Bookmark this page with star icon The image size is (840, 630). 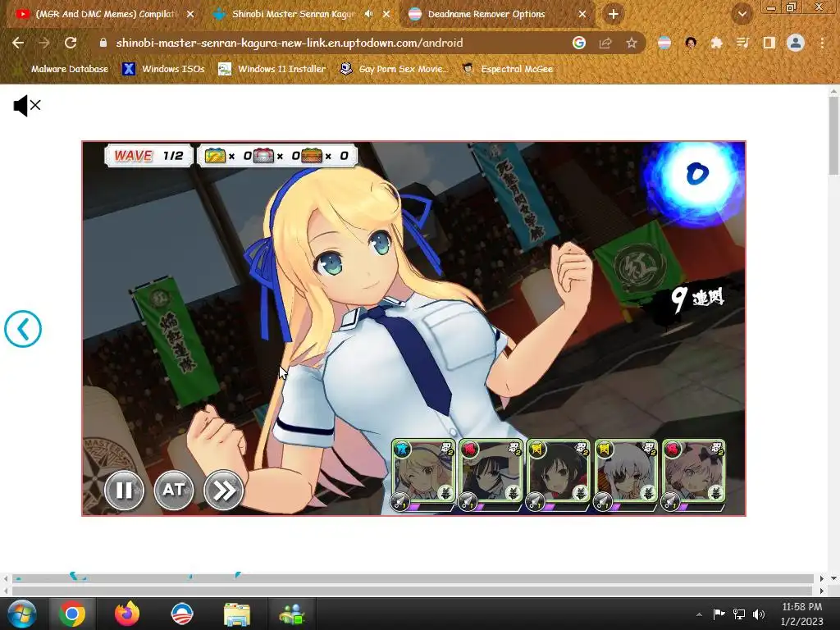pyautogui.click(x=632, y=43)
